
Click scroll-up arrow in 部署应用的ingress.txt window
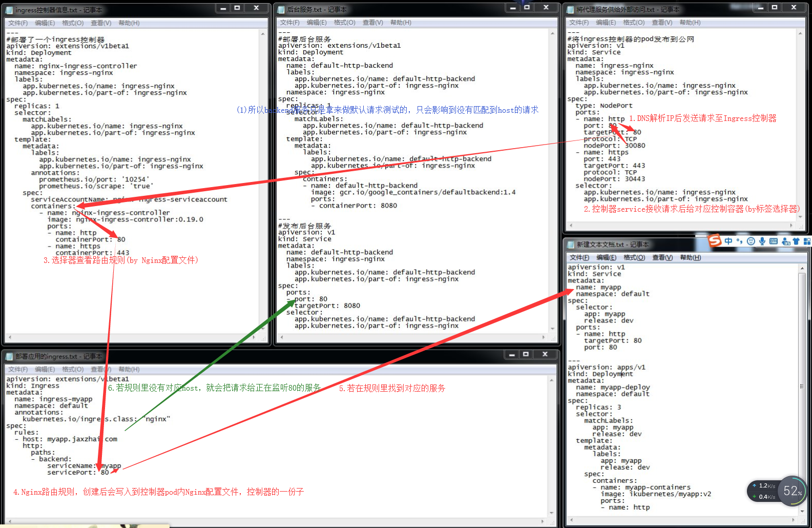552,380
